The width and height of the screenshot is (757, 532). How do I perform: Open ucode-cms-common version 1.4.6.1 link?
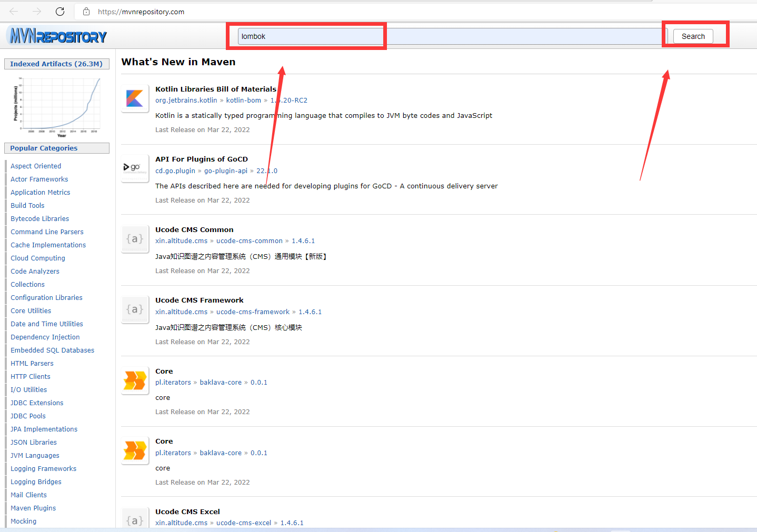(x=303, y=240)
